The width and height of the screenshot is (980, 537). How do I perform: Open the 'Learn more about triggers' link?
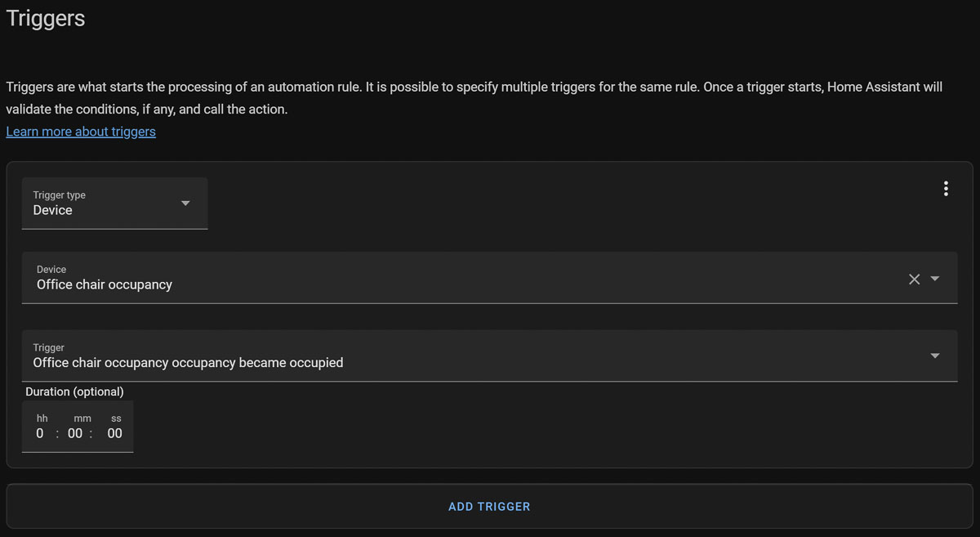[81, 132]
